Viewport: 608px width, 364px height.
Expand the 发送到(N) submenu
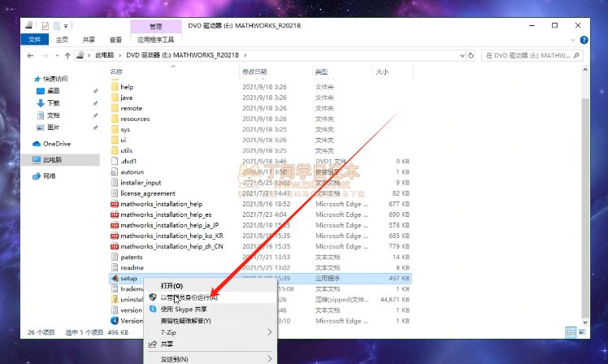coord(270,359)
